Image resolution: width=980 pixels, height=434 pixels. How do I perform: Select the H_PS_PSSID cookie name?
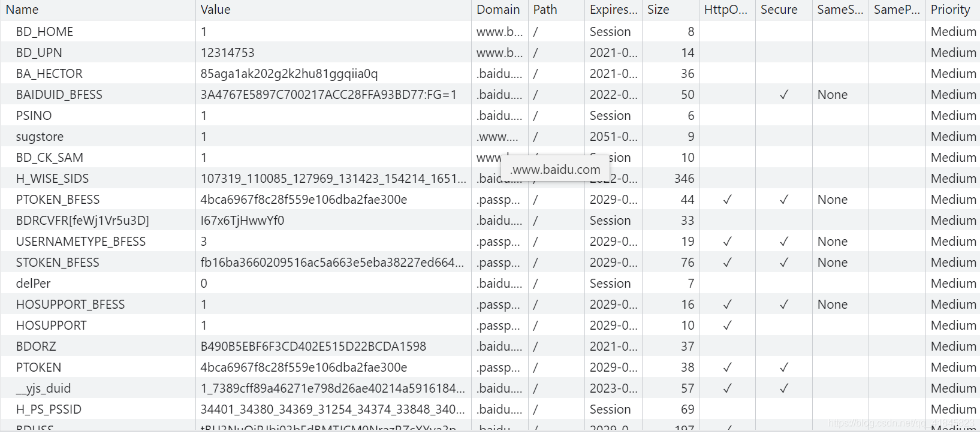[49, 409]
